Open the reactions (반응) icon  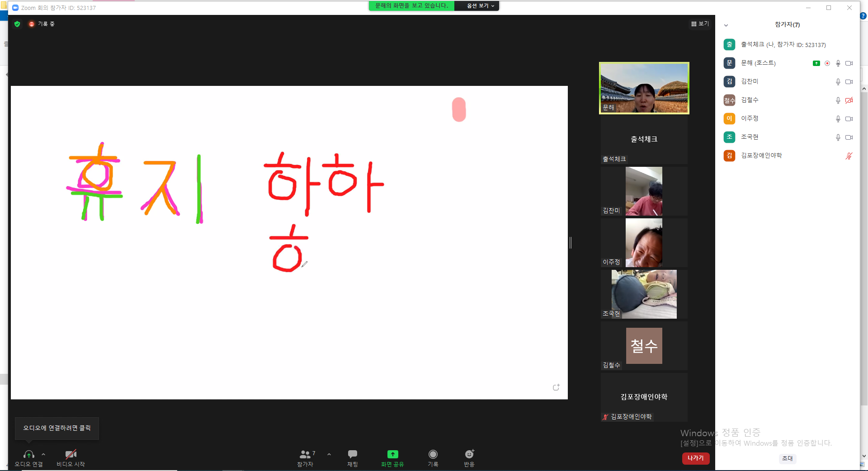[x=469, y=454]
